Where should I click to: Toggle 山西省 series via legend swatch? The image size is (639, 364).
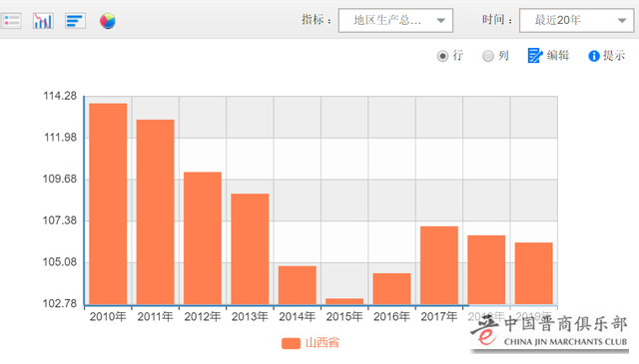(291, 343)
